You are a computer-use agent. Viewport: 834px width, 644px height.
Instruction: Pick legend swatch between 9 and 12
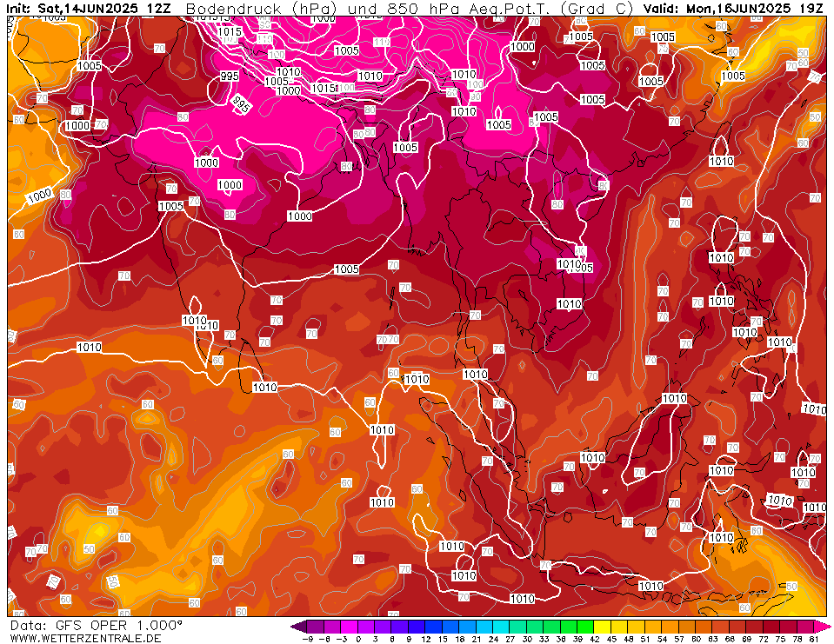click(x=417, y=626)
